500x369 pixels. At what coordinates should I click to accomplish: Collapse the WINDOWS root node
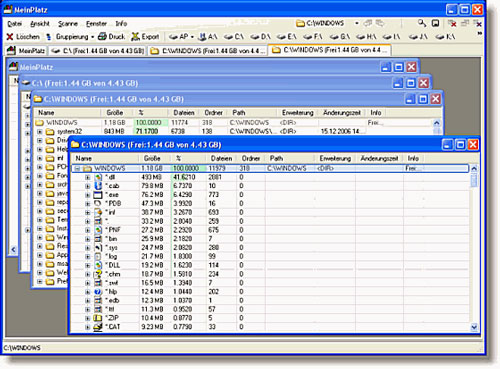pos(77,169)
